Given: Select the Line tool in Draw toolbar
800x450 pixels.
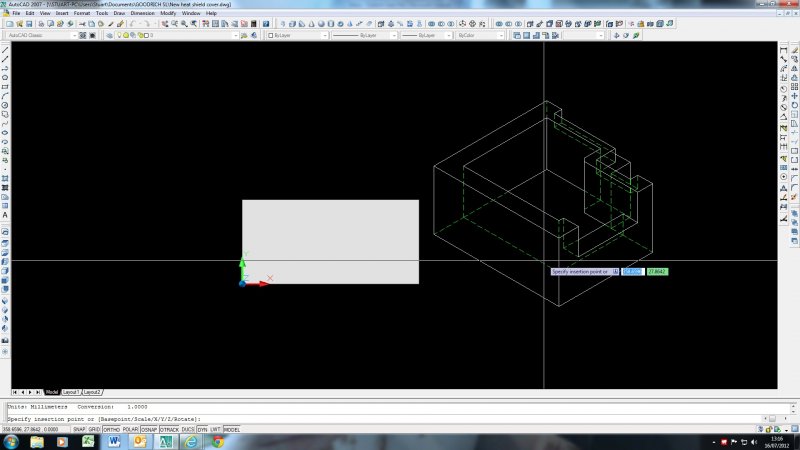Looking at the screenshot, I should point(6,50).
